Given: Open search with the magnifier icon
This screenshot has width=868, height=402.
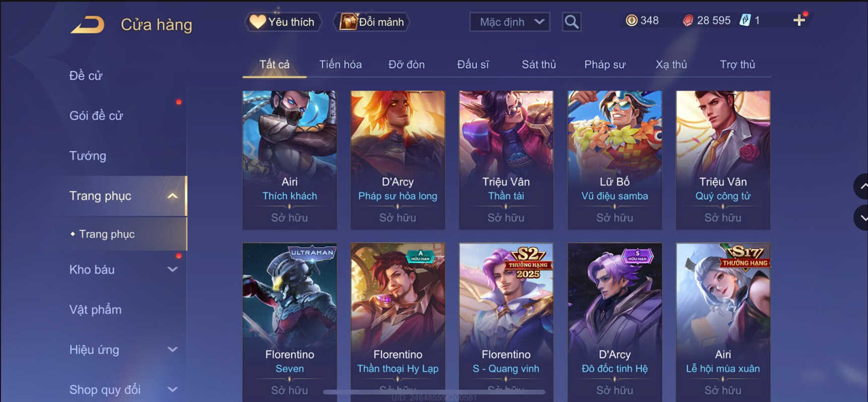Looking at the screenshot, I should point(571,22).
